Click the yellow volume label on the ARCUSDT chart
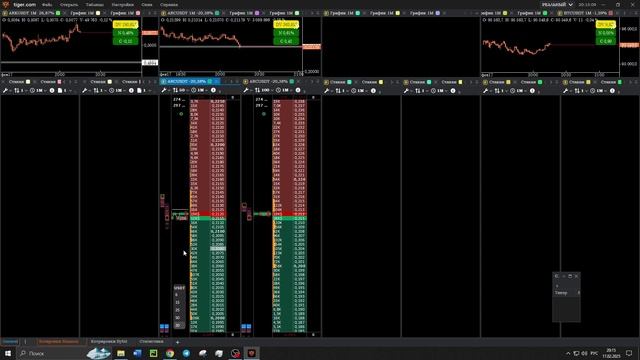This screenshot has width=640, height=360. pyautogui.click(x=286, y=25)
